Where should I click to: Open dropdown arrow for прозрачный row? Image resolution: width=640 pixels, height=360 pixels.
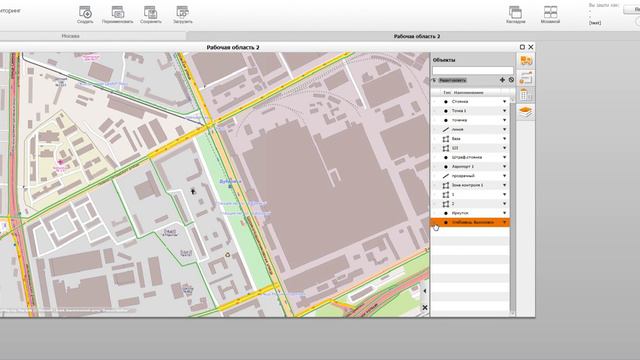point(504,176)
